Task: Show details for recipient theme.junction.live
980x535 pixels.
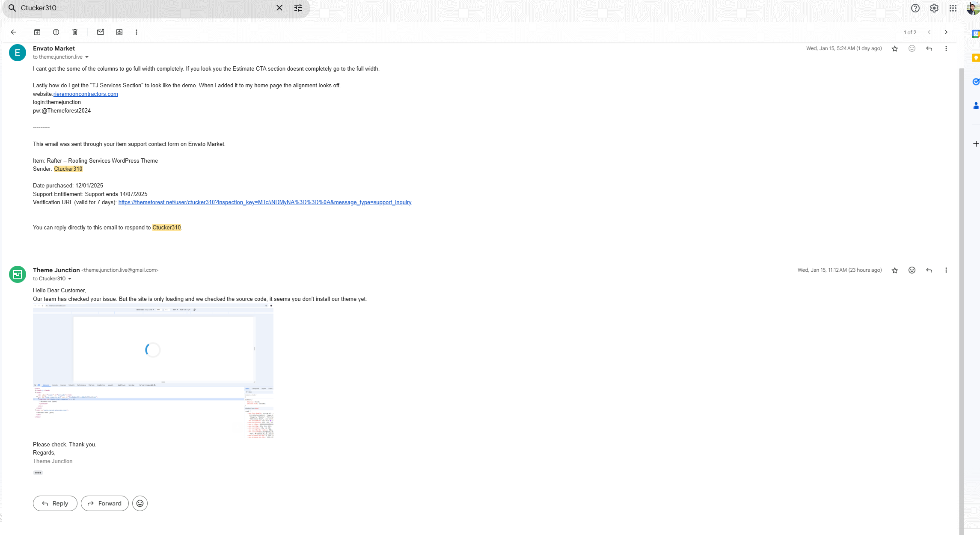Action: coord(87,57)
